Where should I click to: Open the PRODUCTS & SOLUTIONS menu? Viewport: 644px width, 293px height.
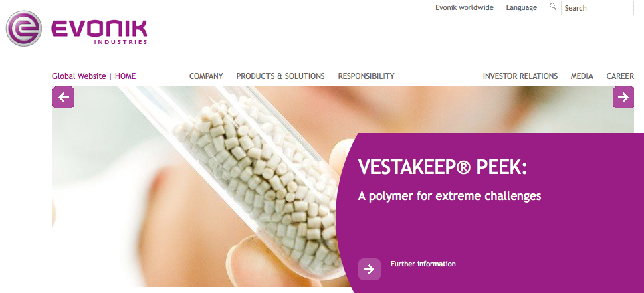point(280,76)
